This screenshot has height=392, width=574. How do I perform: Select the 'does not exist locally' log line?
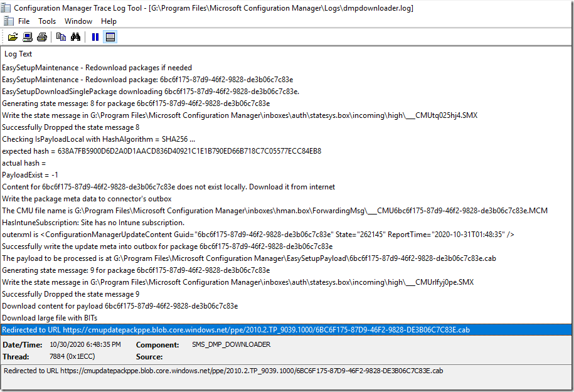(287, 187)
